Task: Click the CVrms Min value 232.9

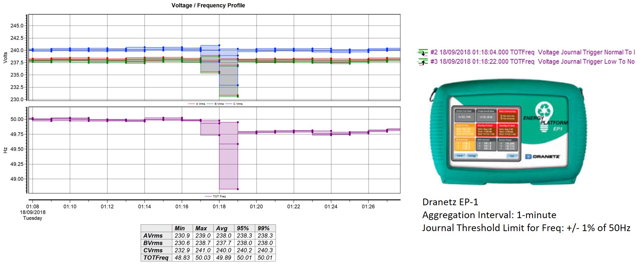Action: 182,250
